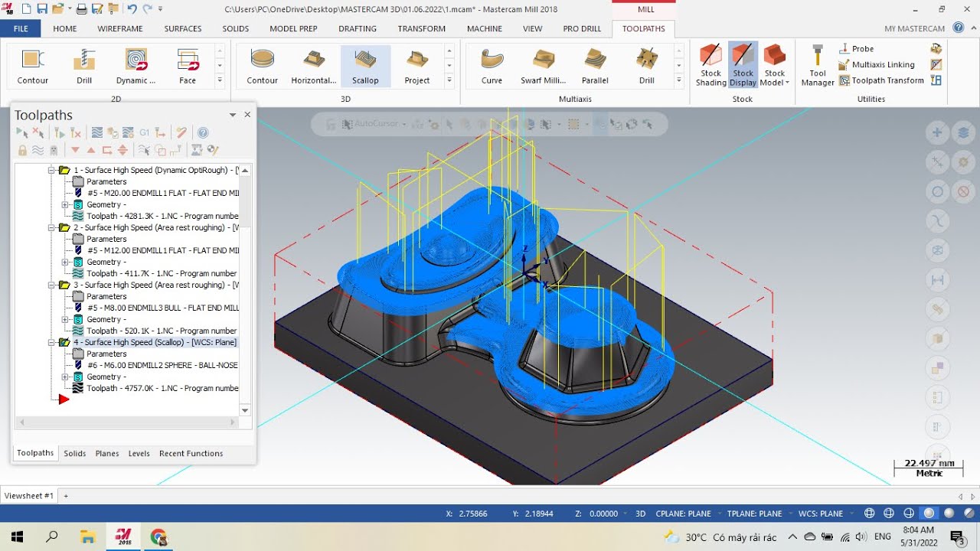The image size is (980, 551).
Task: Click the Help icon in Toolpaths toolbar
Action: point(203,132)
